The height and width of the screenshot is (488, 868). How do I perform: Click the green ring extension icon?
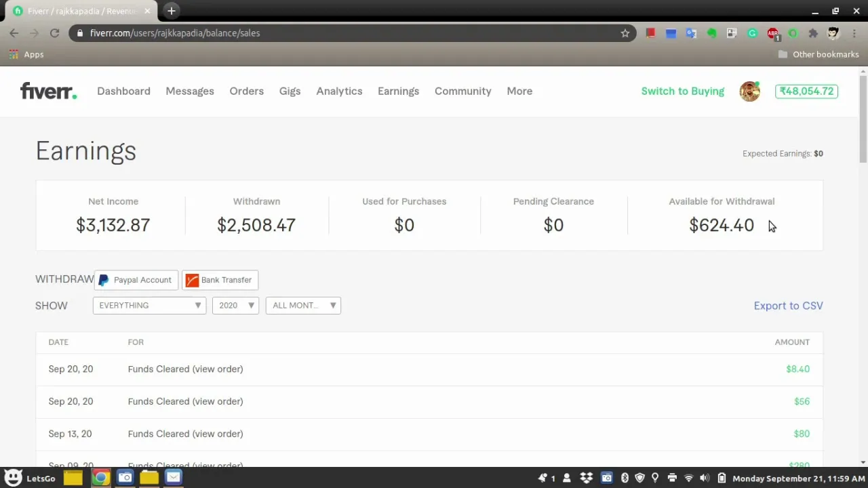793,33
